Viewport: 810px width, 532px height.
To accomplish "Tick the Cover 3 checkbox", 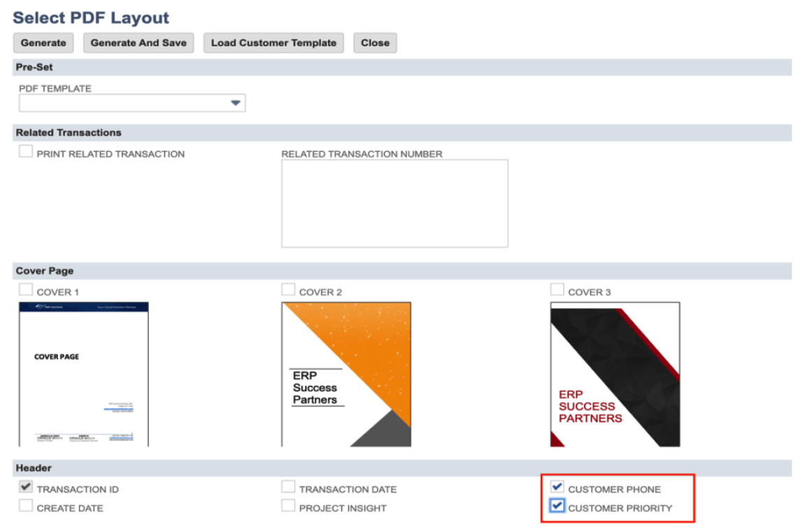I will [x=557, y=289].
